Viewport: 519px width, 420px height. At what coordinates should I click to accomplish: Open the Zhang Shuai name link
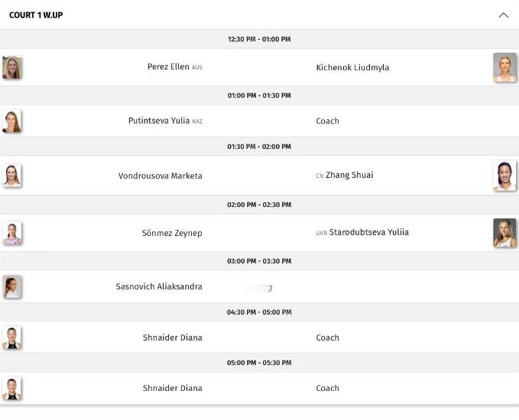coord(349,175)
